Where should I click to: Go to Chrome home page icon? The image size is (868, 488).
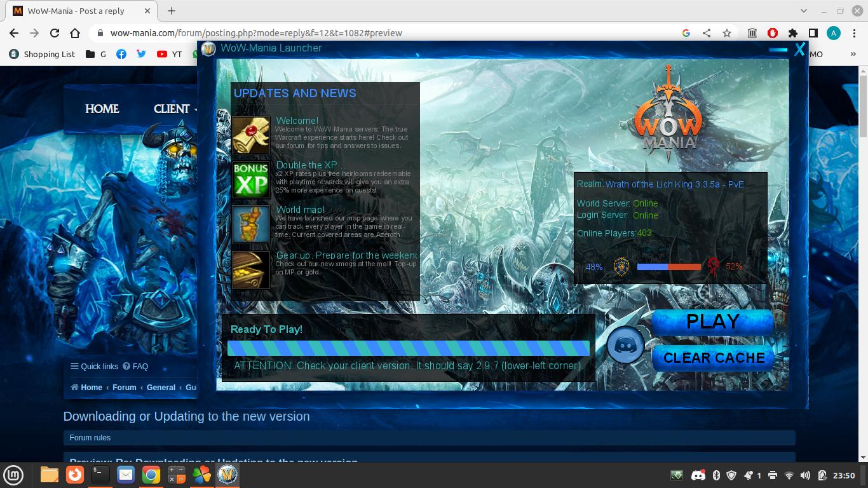click(x=75, y=33)
